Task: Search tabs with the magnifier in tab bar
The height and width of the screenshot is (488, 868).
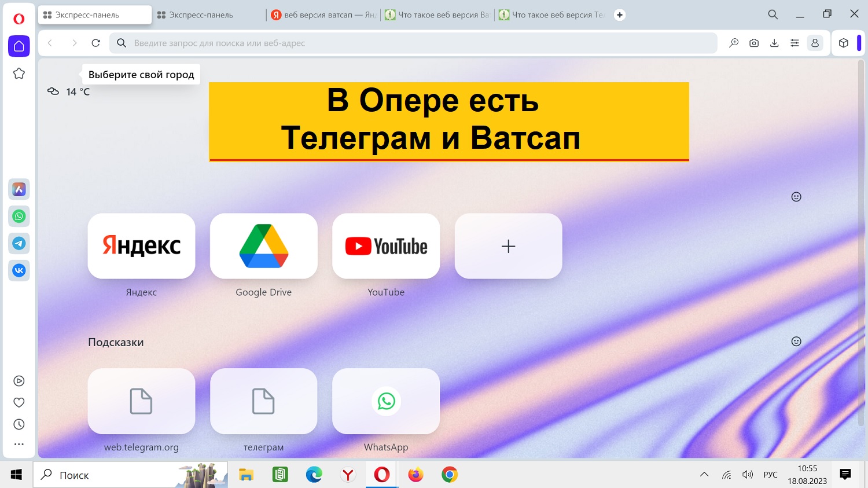Action: (773, 14)
